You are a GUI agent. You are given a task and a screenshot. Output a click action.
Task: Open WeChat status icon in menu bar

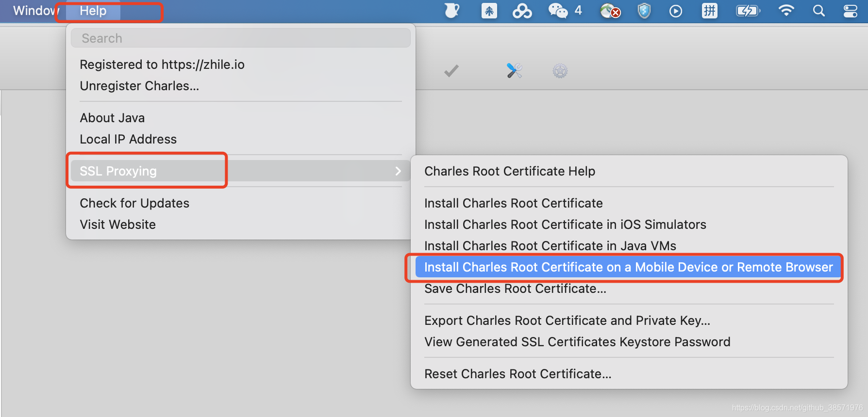pos(558,11)
